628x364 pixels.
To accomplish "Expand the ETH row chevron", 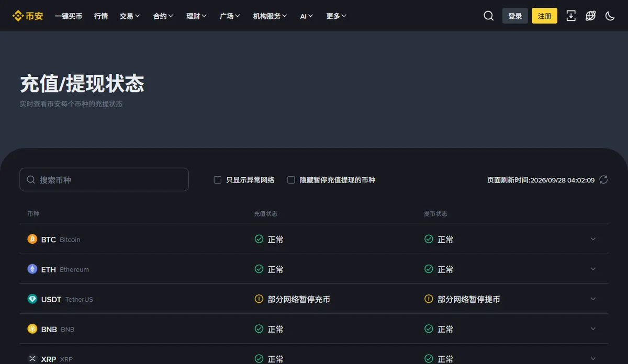I will tap(593, 269).
